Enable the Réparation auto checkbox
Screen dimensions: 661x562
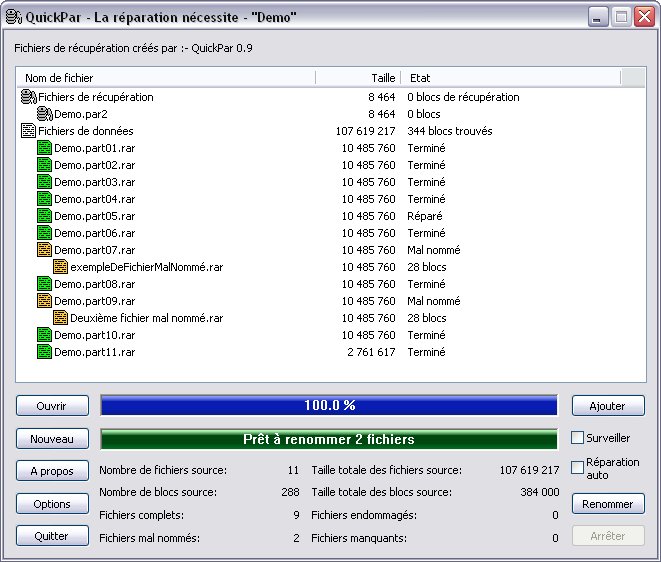[x=577, y=468]
